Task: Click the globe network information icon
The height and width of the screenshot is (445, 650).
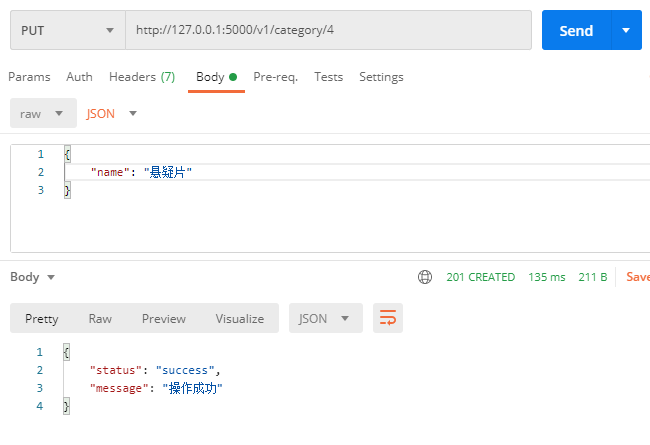Action: 425,277
